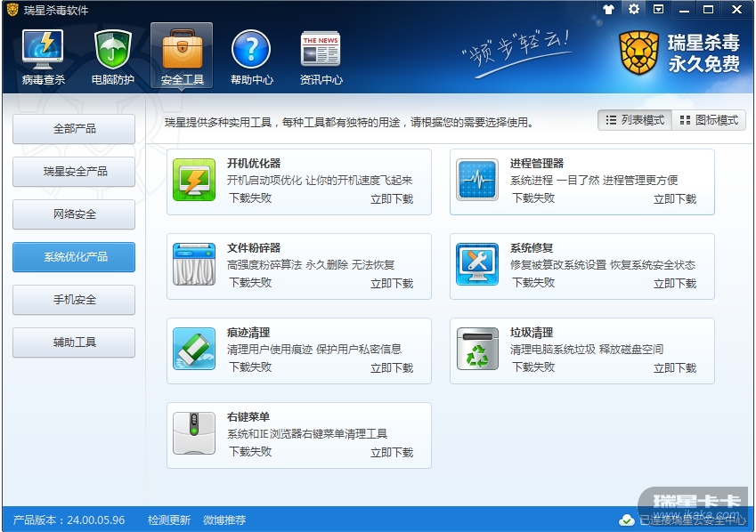Click the lion icon in the title bar
The width and height of the screenshot is (756, 532).
[x=12, y=10]
